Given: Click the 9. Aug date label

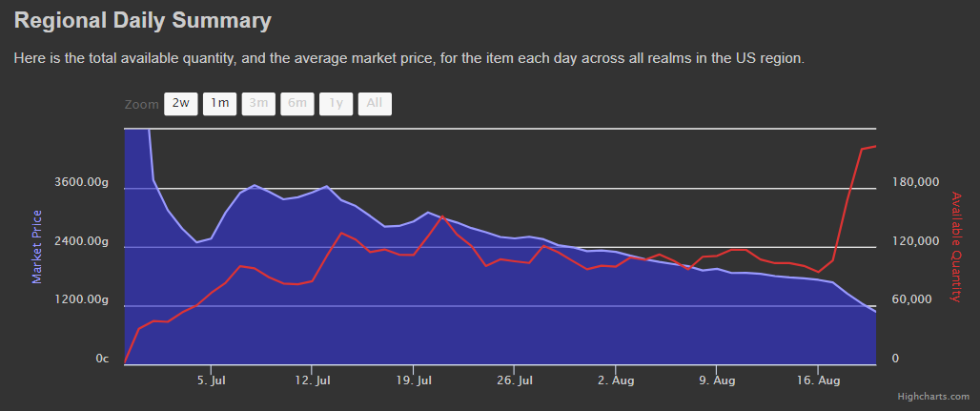Looking at the screenshot, I should click(717, 380).
